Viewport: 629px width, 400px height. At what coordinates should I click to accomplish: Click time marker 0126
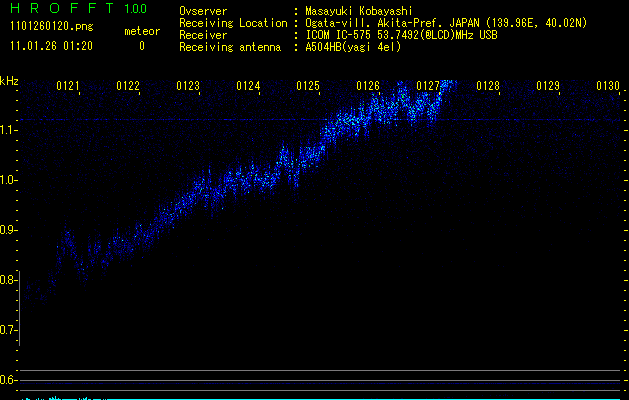tap(368, 86)
